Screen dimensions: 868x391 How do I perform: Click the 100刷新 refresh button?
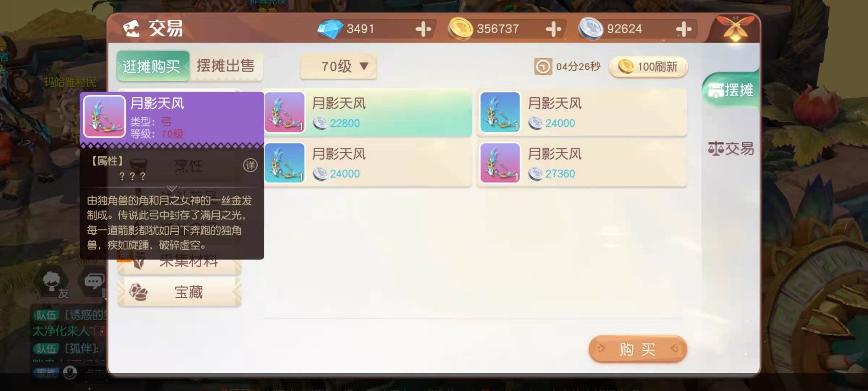point(648,67)
